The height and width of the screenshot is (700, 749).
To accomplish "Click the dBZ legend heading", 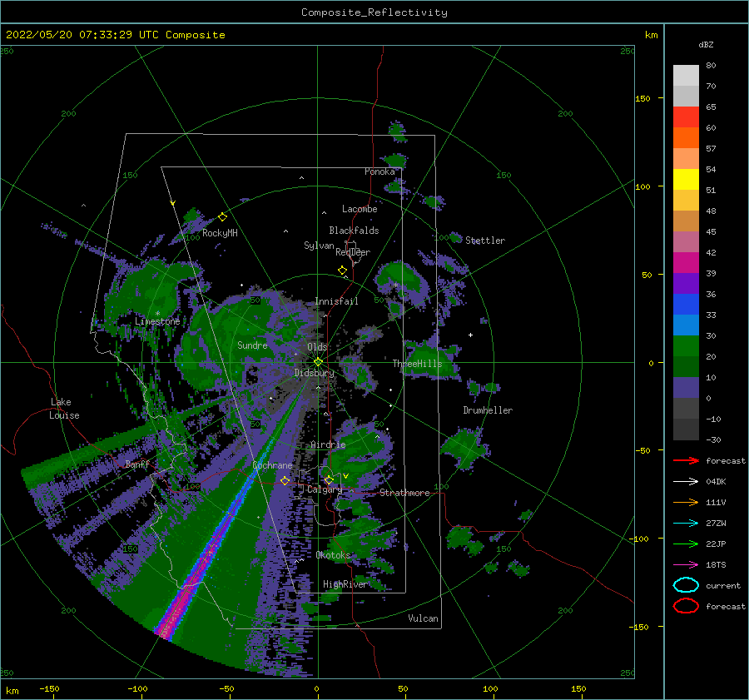I will (x=706, y=44).
